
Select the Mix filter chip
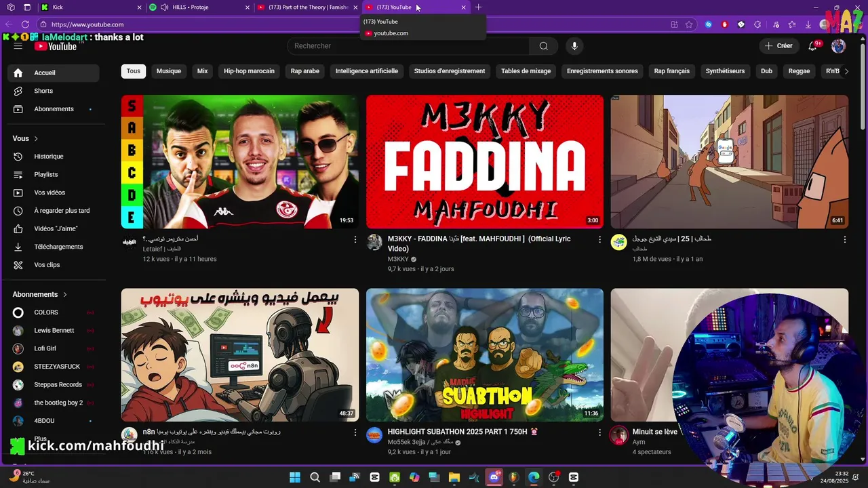(x=202, y=71)
